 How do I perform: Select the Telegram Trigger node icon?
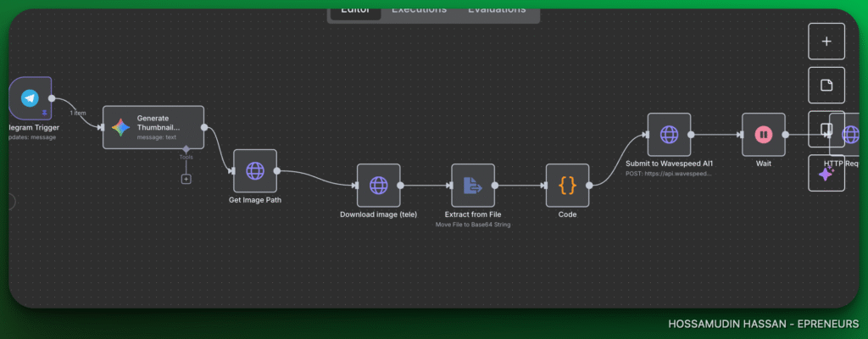(30, 98)
